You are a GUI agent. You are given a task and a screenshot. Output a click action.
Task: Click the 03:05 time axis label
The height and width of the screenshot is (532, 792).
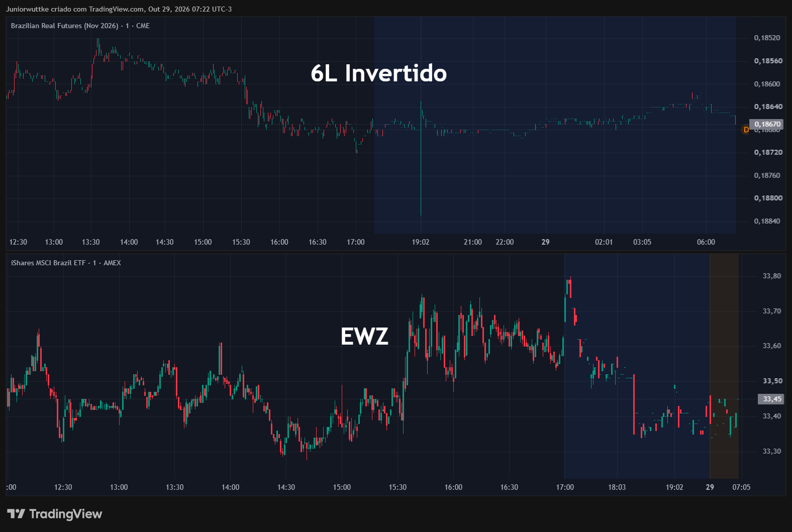tap(642, 242)
